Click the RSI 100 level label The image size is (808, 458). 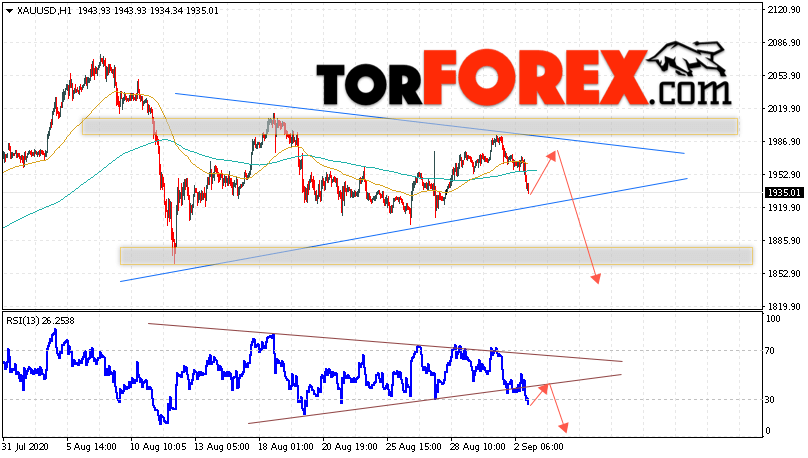[773, 319]
